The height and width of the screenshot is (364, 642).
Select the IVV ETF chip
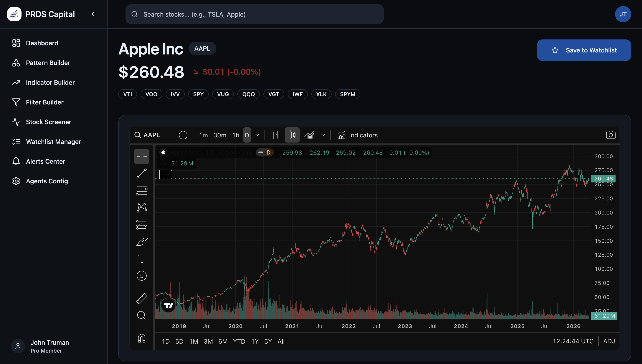point(175,94)
